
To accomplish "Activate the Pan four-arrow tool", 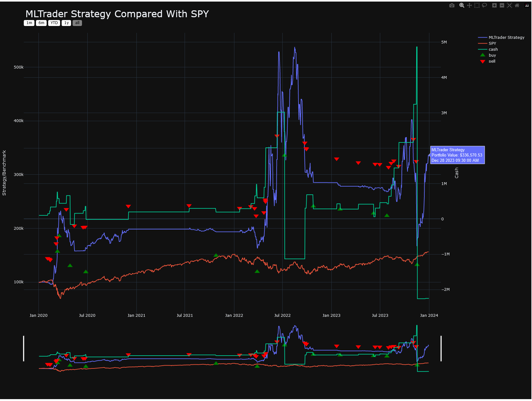I will (x=469, y=5).
